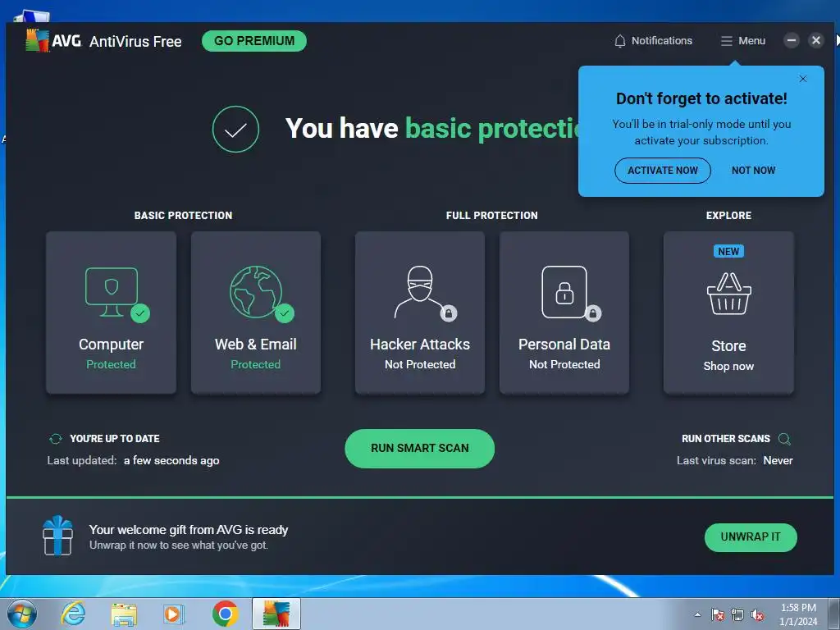The width and height of the screenshot is (840, 630).
Task: Click the NEW badge on the Store tile
Action: pyautogui.click(x=728, y=251)
